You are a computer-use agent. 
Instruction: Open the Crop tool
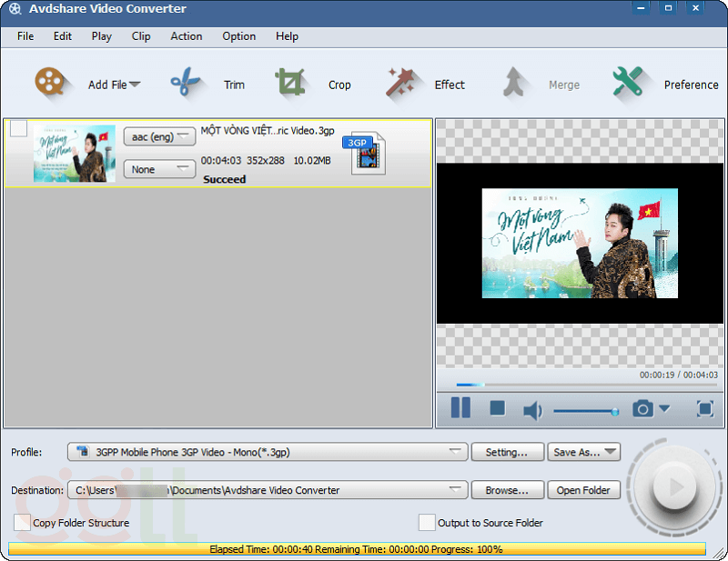(290, 84)
